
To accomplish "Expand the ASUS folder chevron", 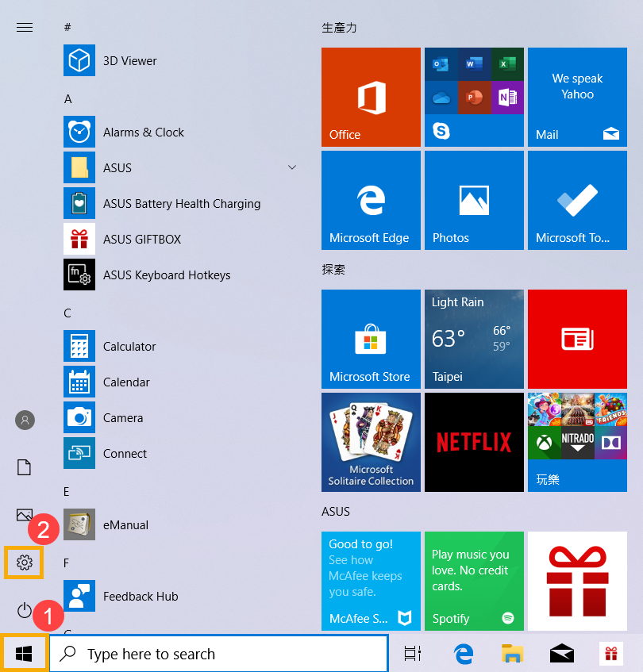I will [x=292, y=167].
